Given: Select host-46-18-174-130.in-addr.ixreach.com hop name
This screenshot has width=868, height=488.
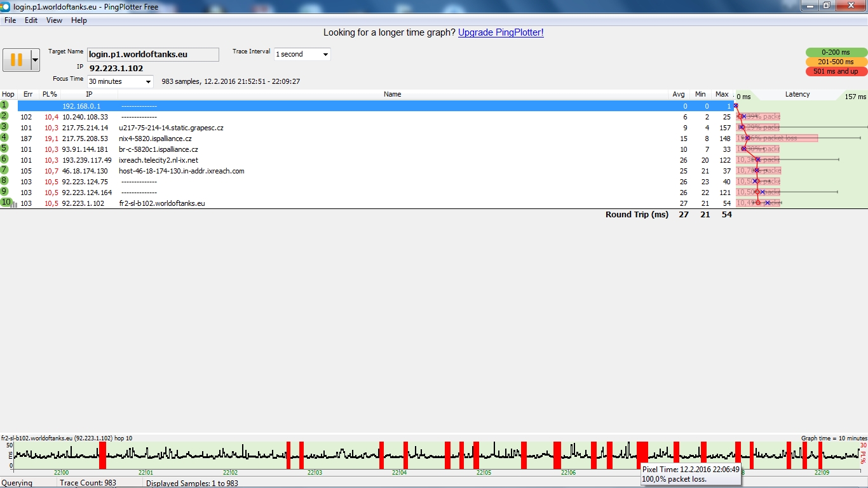Looking at the screenshot, I should tap(181, 171).
